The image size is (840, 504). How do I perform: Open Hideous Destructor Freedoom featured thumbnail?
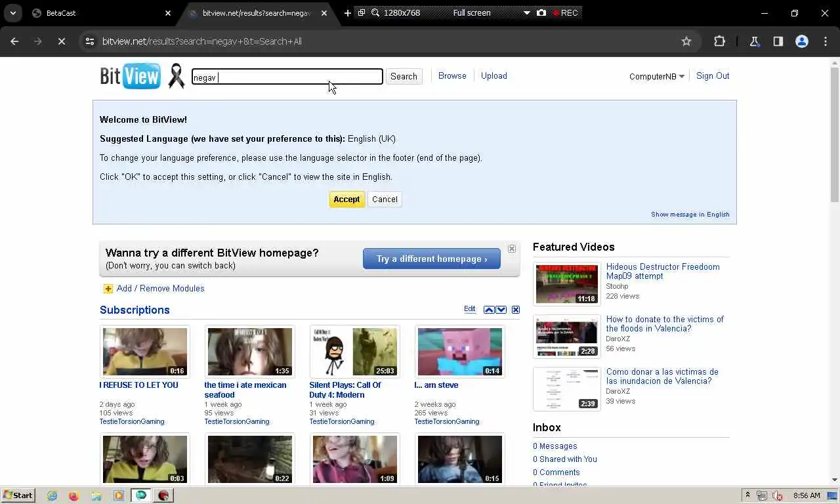567,283
